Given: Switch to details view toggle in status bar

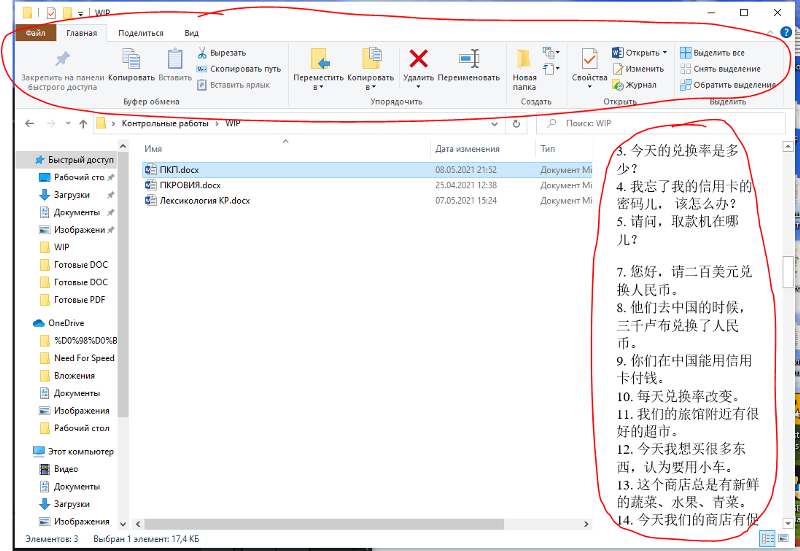Looking at the screenshot, I should coord(767,539).
